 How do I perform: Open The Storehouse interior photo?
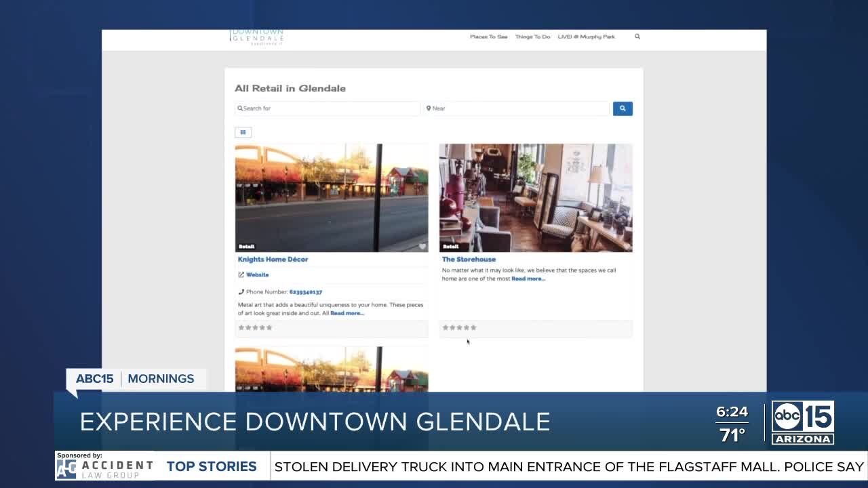tap(536, 198)
